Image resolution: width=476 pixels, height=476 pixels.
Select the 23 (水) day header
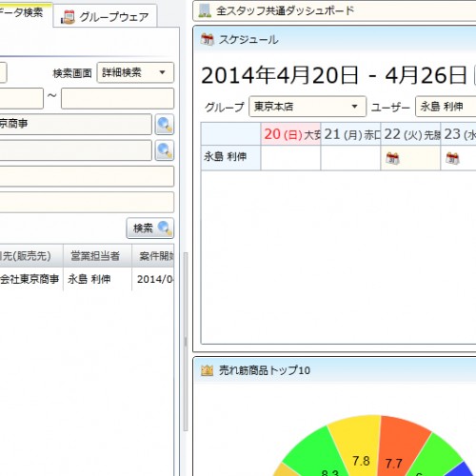tap(459, 134)
